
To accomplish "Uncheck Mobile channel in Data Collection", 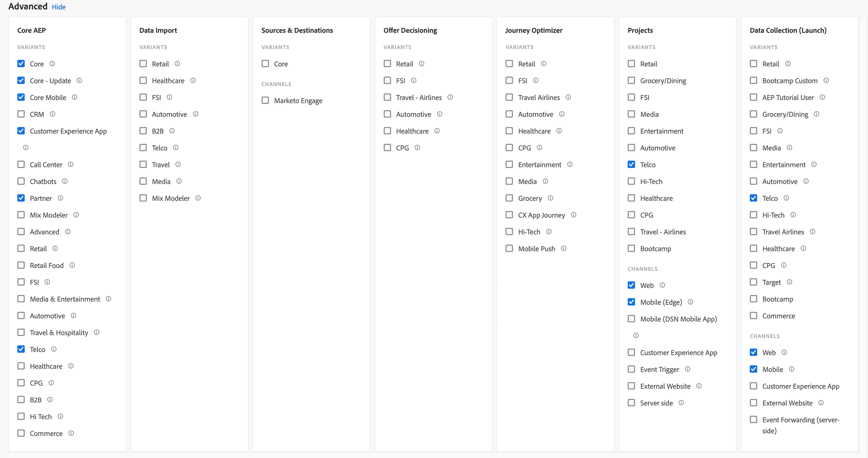I will pos(753,369).
